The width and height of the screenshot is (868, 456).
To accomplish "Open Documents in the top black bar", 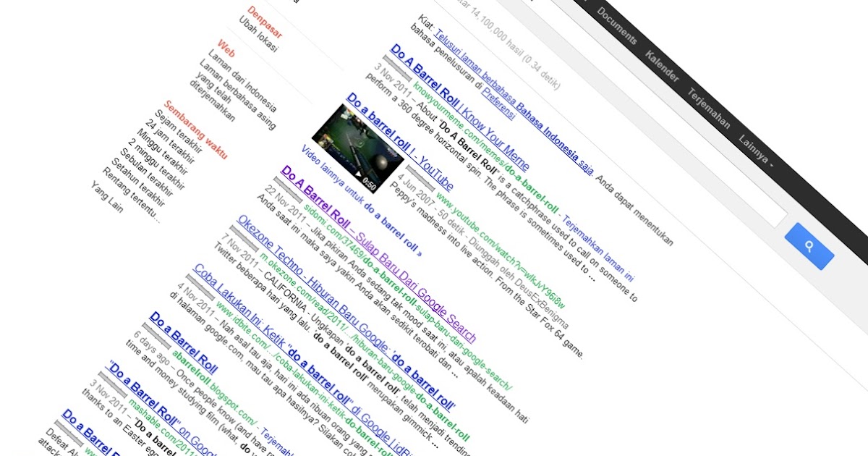I will point(617,26).
